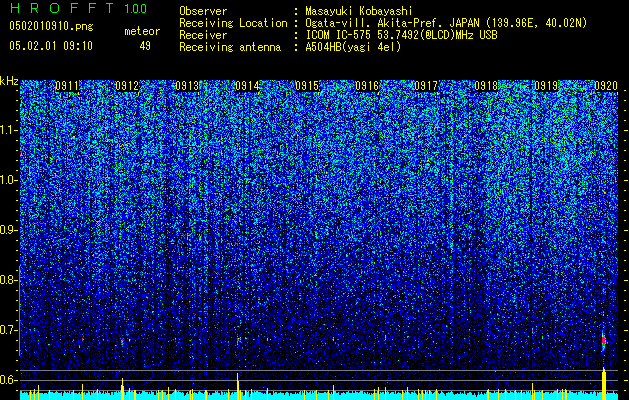Click the kHz axis unit label
Image resolution: width=629 pixels, height=400 pixels.
pyautogui.click(x=9, y=81)
